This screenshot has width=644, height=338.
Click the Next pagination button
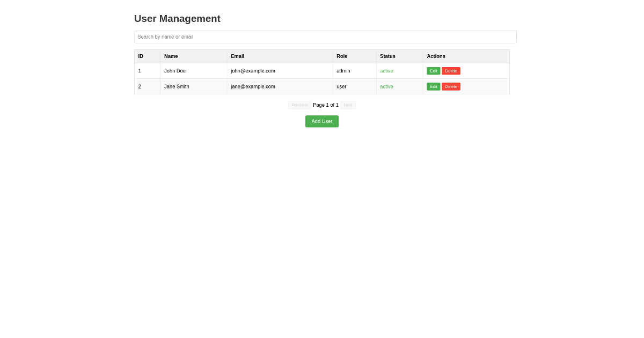(348, 105)
